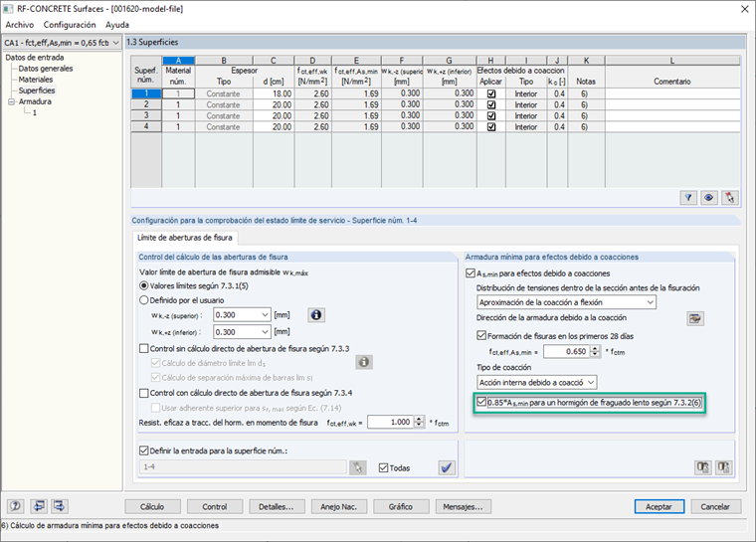
Task: Enable 'Control sin cálculo directo' según 7.3.3
Action: pos(145,348)
